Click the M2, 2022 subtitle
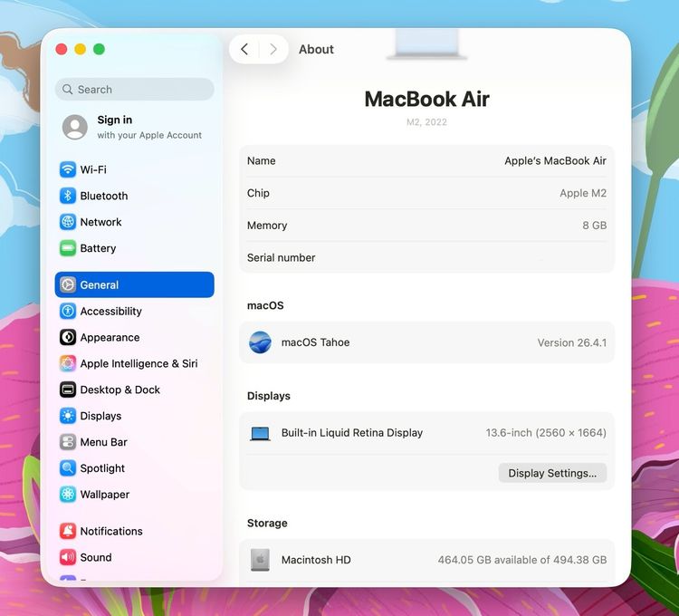 [426, 122]
